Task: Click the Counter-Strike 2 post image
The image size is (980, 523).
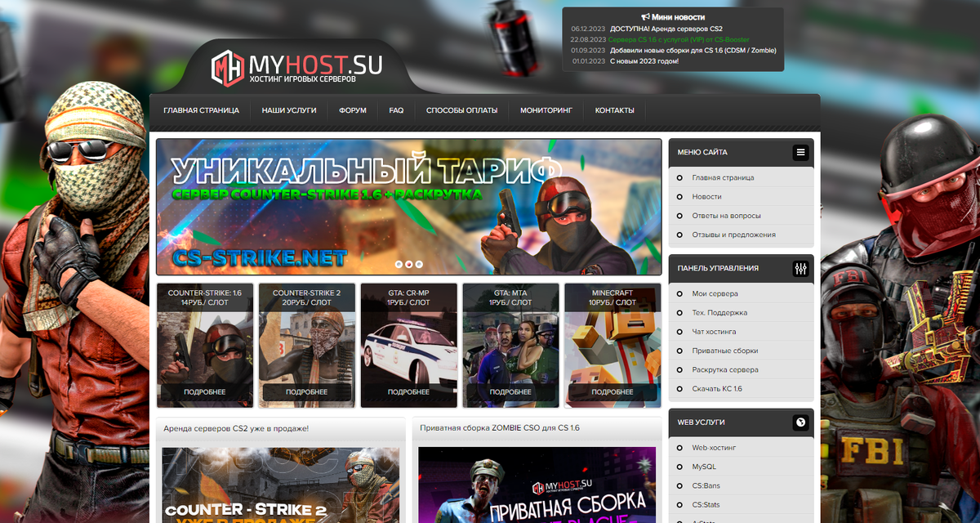Action: tap(281, 485)
